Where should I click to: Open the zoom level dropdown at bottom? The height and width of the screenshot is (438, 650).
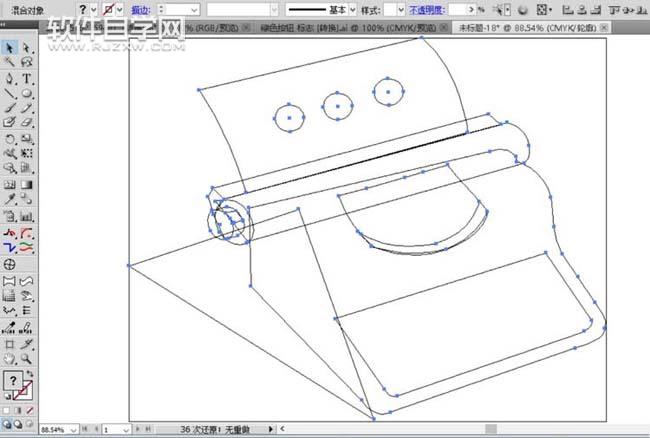(x=73, y=430)
